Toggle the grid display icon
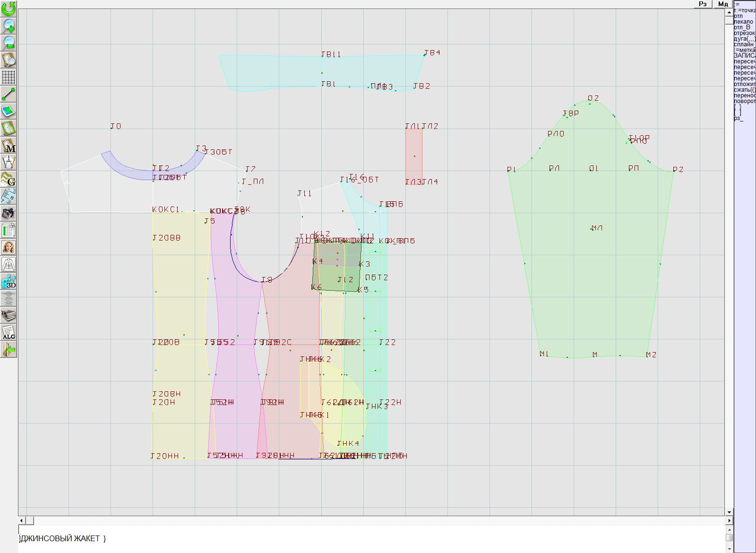Image resolution: width=756 pixels, height=553 pixels. (x=9, y=77)
